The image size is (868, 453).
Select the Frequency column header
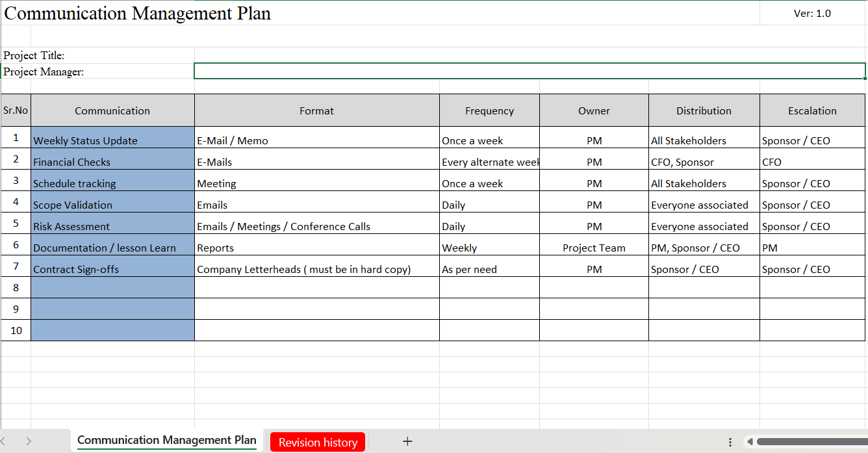(x=489, y=110)
